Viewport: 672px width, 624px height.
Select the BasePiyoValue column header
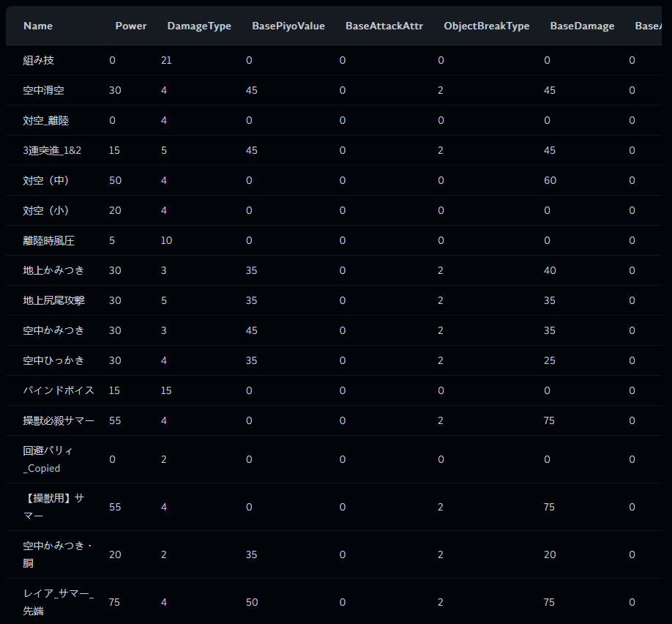(x=288, y=26)
